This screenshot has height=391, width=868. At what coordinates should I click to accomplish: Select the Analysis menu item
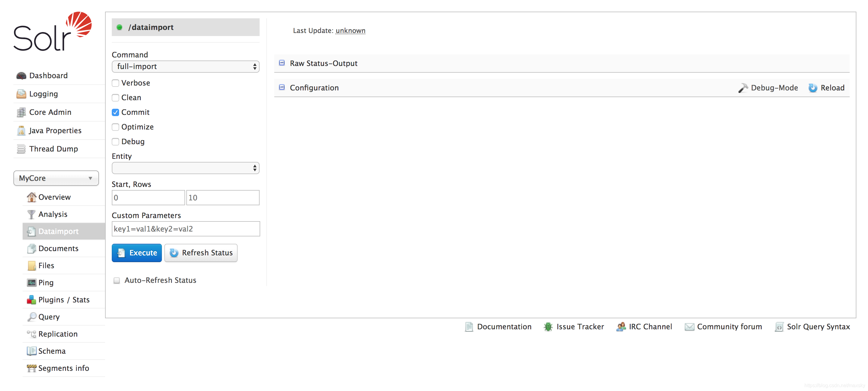pos(53,214)
